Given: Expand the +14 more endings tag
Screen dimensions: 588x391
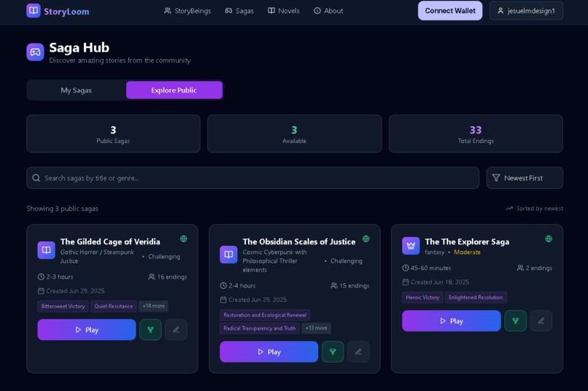Looking at the screenshot, I should (153, 306).
